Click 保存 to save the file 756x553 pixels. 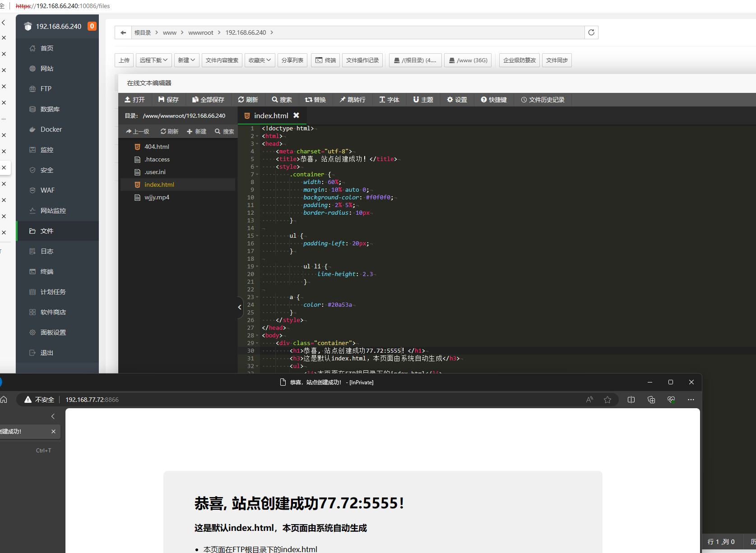point(168,100)
